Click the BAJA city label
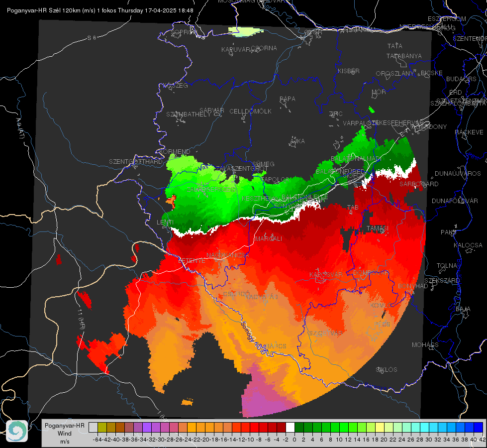 click(463, 309)
